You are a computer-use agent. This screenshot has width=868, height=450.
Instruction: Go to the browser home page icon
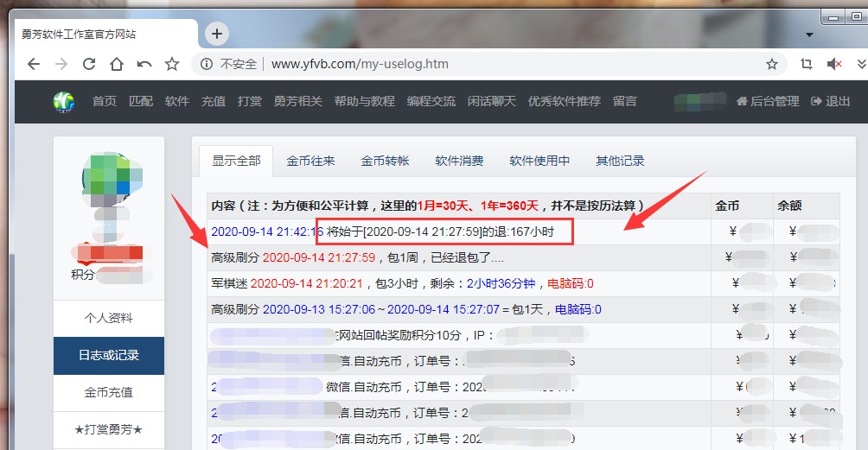coord(116,64)
